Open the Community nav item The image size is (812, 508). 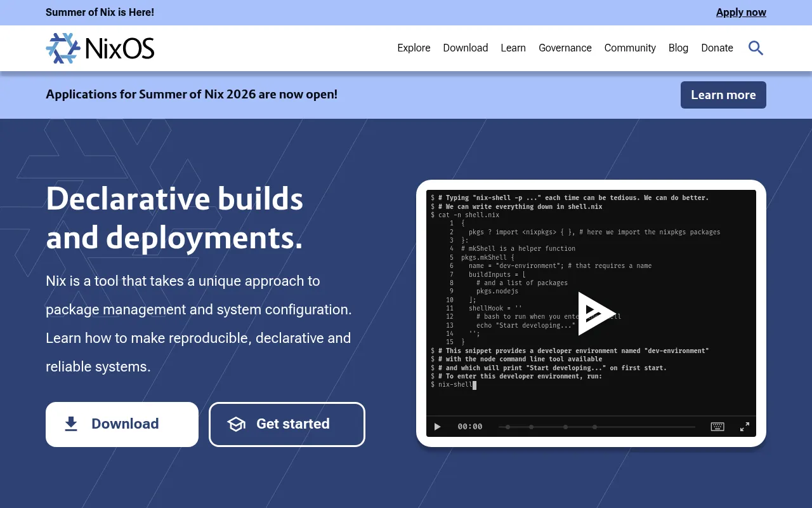pos(630,48)
